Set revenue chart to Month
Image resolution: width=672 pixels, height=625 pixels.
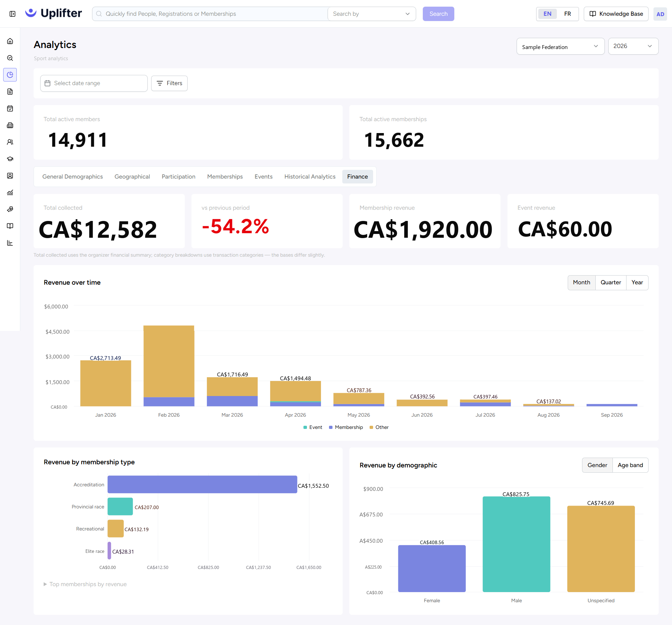tap(581, 283)
